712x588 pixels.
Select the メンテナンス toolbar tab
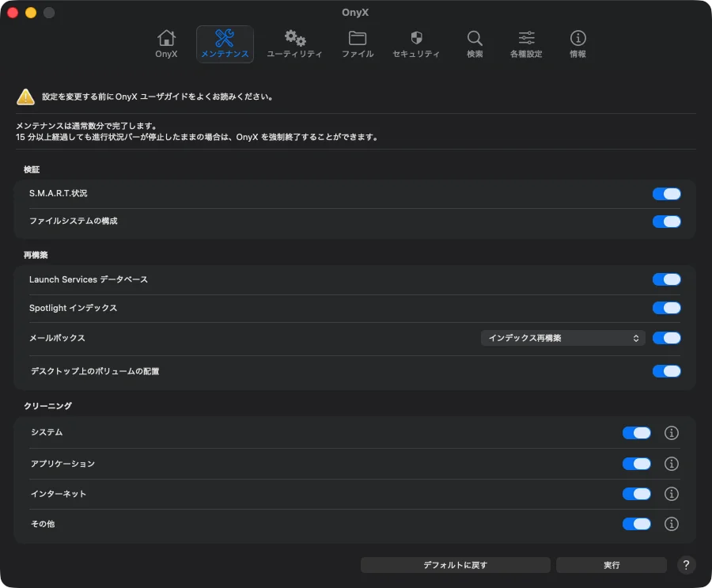coord(225,44)
